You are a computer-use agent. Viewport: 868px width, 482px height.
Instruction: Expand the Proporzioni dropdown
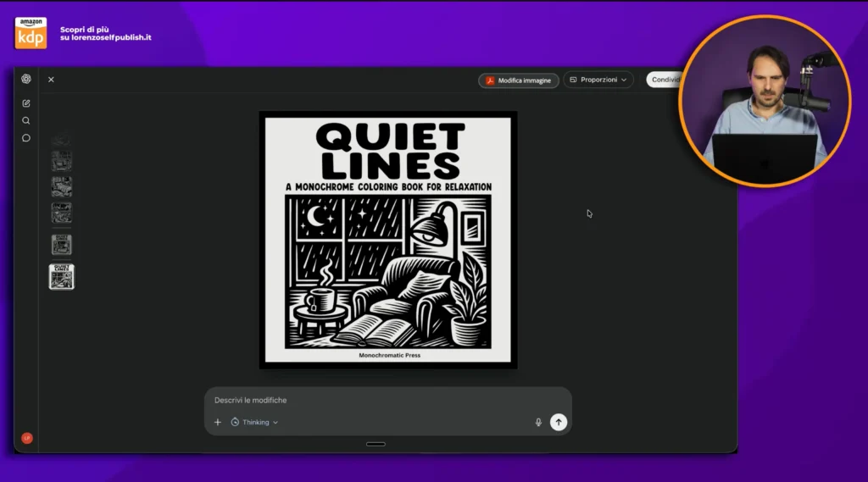coord(598,80)
